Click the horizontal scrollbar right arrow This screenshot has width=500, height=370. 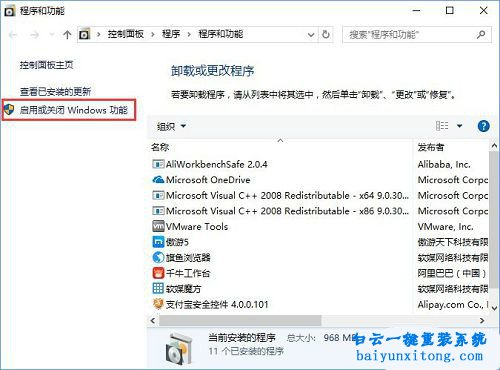point(482,320)
